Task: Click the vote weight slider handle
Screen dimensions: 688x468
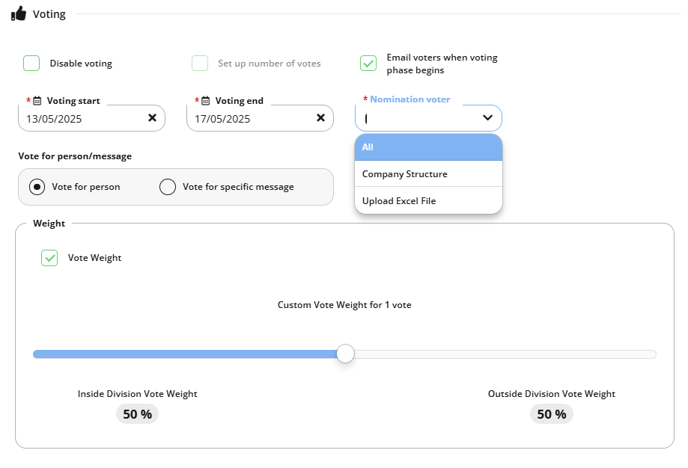Action: tap(345, 354)
